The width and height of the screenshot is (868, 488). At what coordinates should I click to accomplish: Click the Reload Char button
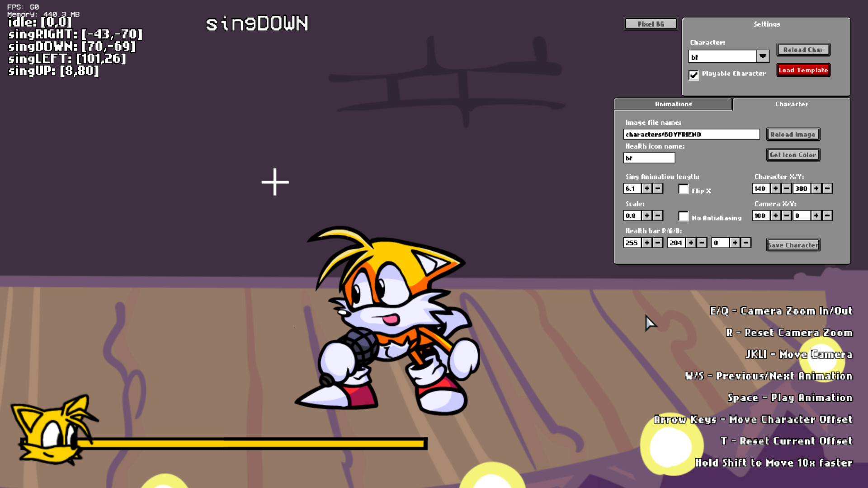click(803, 50)
